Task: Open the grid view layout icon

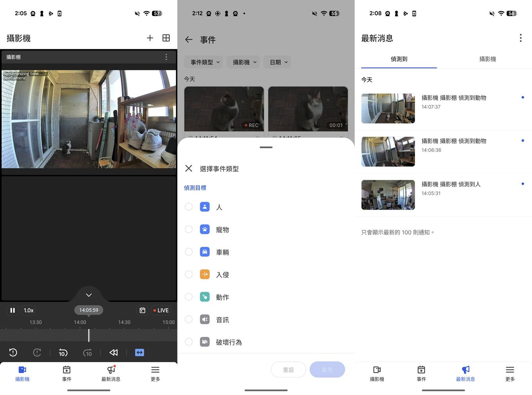Action: pyautogui.click(x=166, y=38)
